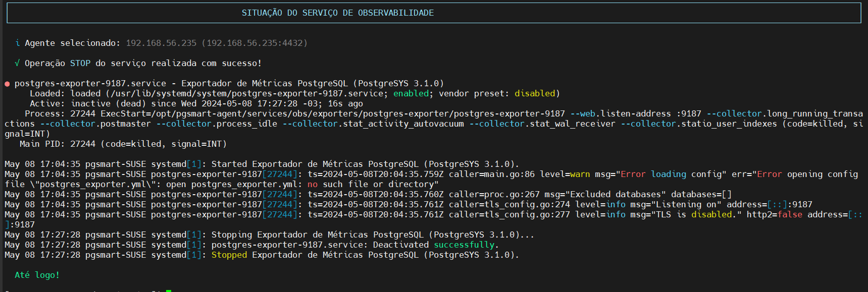Click green 'successfully' in Deactivated line
Viewport: 868px width, 292px height.
[464, 245]
